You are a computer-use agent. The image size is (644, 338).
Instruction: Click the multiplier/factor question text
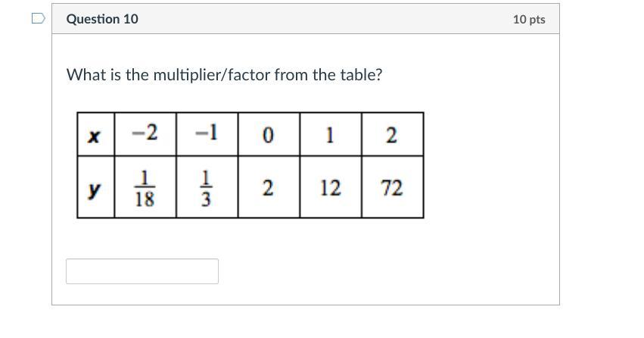[224, 75]
